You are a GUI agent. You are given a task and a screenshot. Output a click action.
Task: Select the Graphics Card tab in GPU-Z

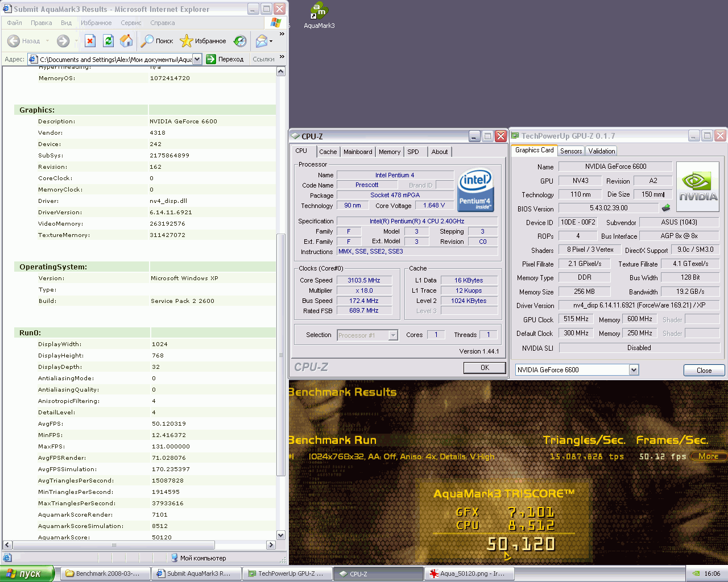point(534,150)
